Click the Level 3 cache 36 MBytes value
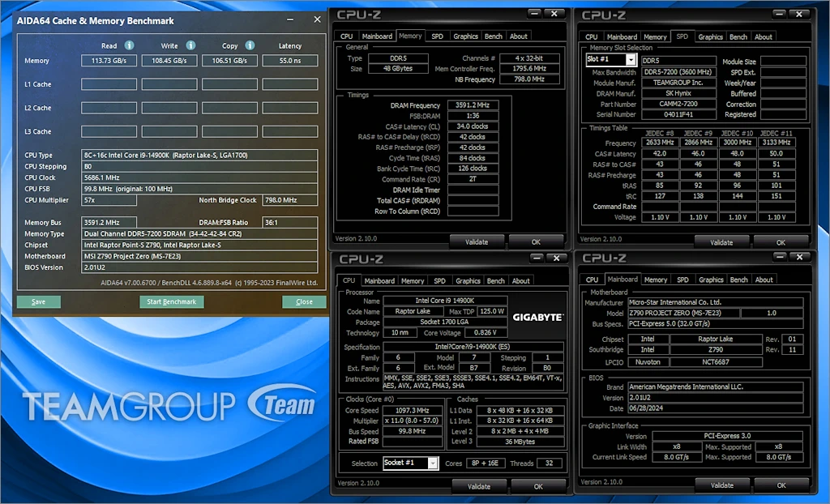 (520, 442)
